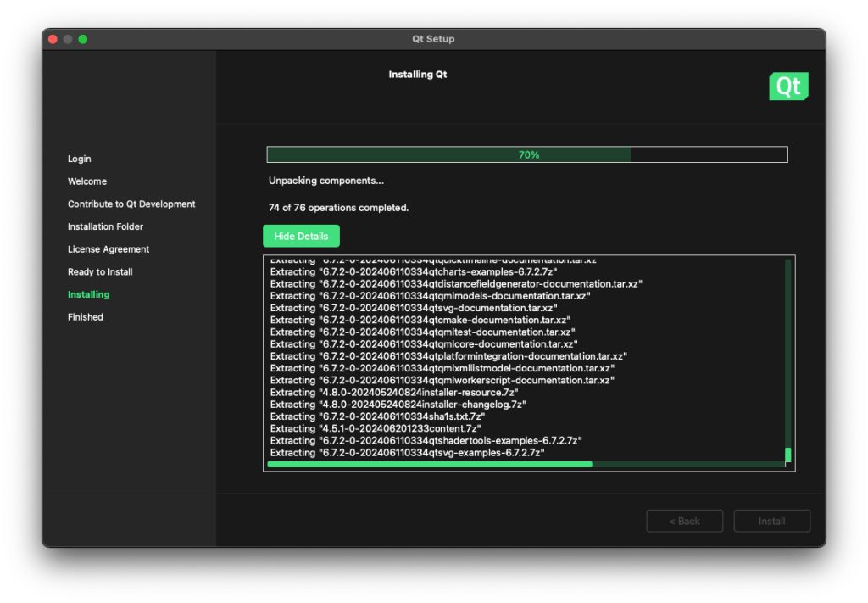Open Contribute to Qt Development step
Viewport: 868px width, 603px height.
pos(131,204)
